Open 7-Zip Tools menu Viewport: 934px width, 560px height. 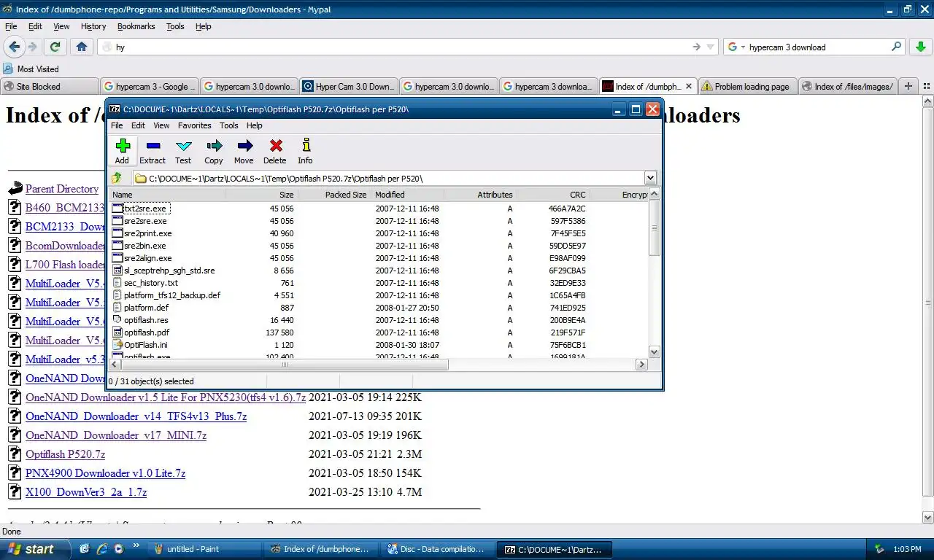229,125
